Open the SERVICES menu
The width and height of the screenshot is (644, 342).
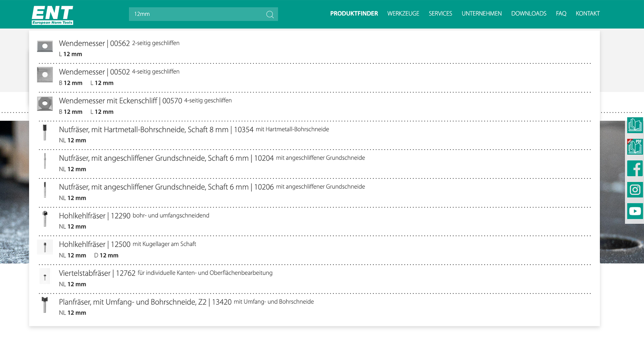[440, 14]
